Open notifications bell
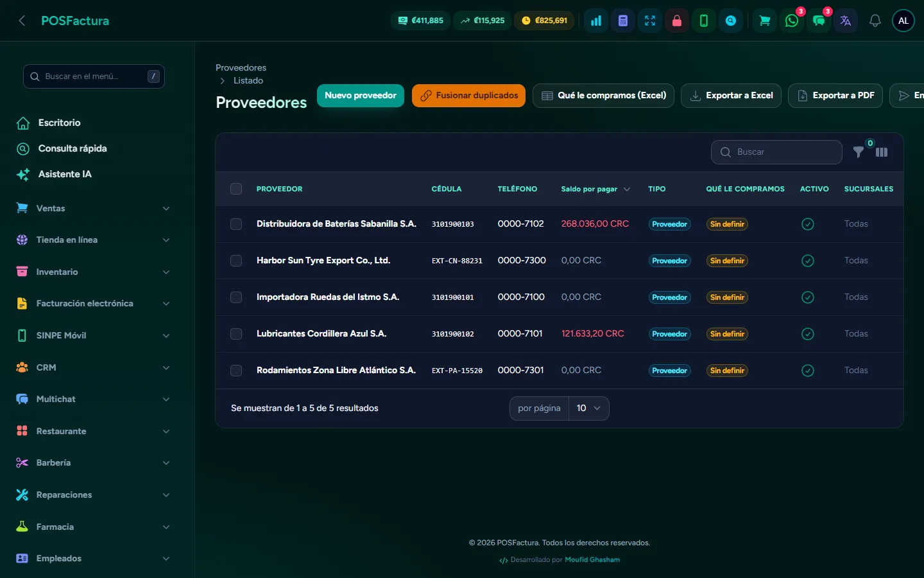Image resolution: width=924 pixels, height=578 pixels. pos(875,21)
